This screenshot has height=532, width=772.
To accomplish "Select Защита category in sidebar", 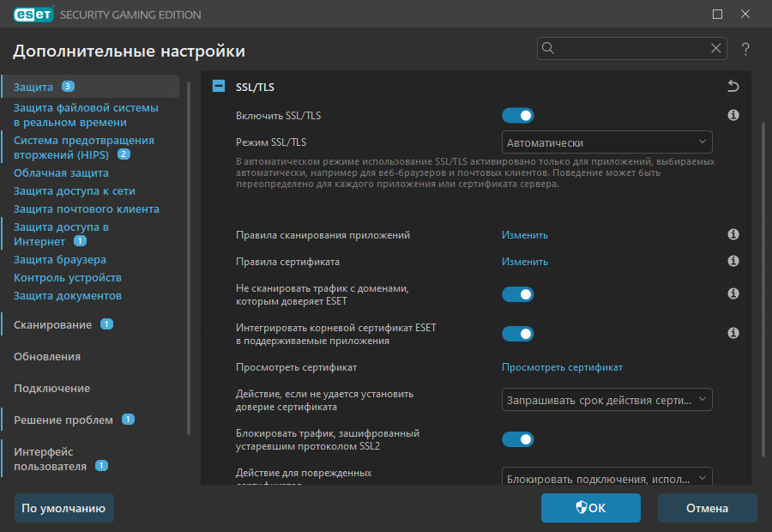I will point(33,87).
